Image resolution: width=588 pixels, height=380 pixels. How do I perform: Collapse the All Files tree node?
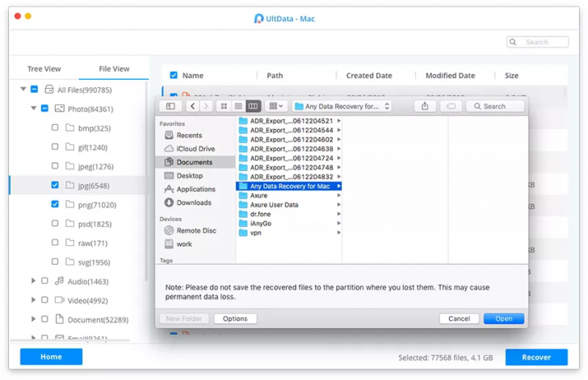(x=23, y=90)
